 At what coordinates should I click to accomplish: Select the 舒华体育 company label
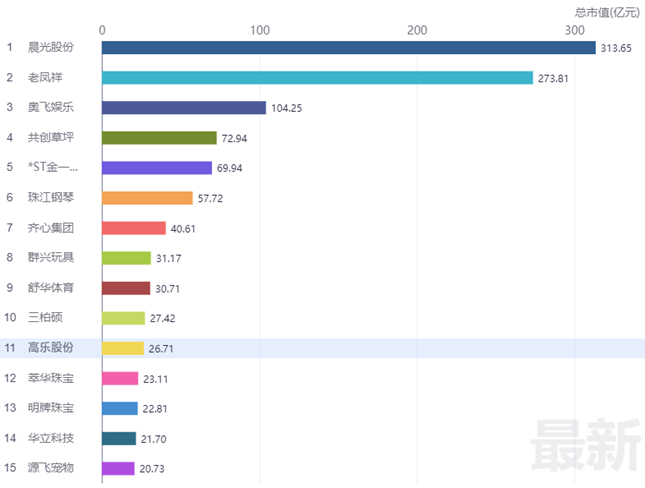tap(51, 288)
